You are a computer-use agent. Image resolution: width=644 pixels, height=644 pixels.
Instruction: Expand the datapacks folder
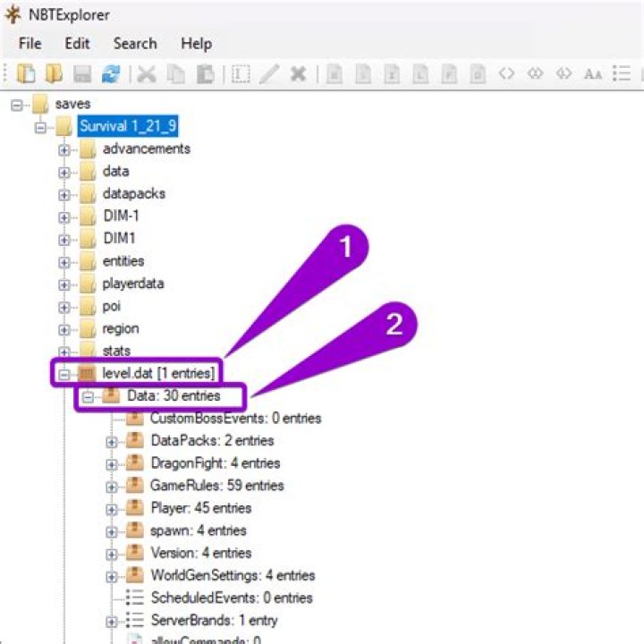click(x=64, y=195)
